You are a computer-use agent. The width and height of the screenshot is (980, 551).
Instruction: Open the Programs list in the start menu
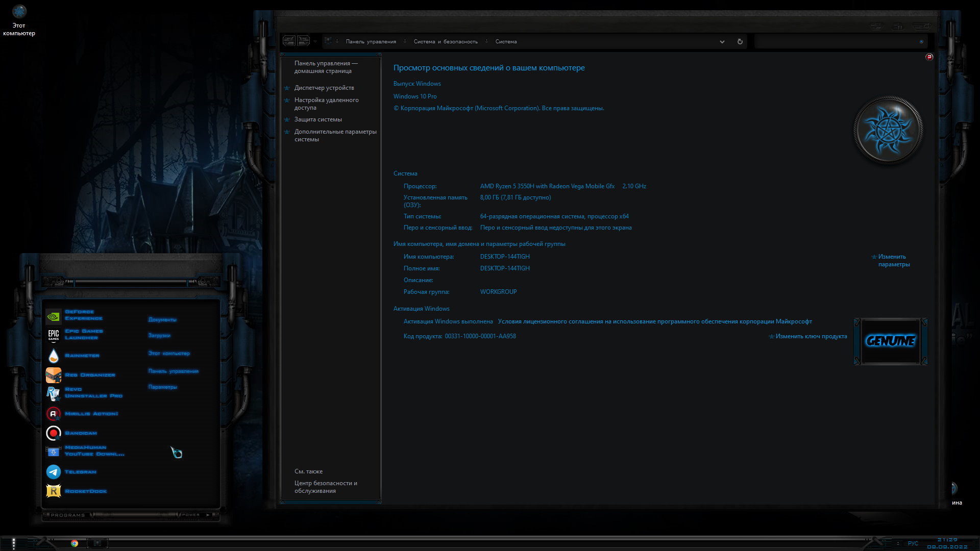point(67,515)
